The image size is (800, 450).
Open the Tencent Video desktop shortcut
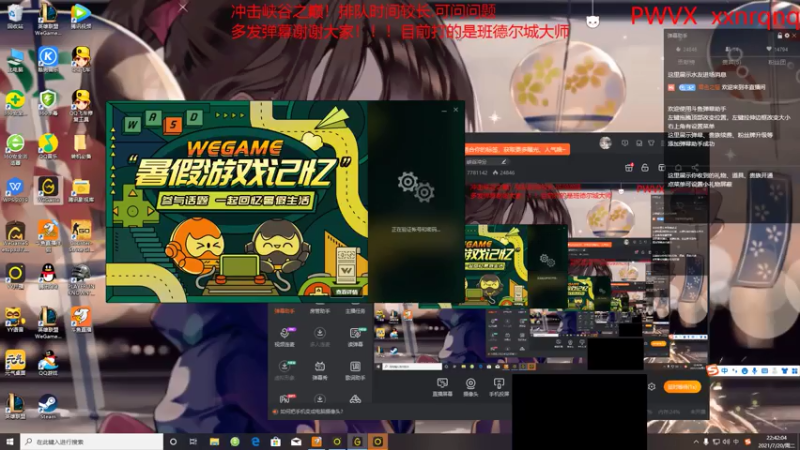(81, 16)
